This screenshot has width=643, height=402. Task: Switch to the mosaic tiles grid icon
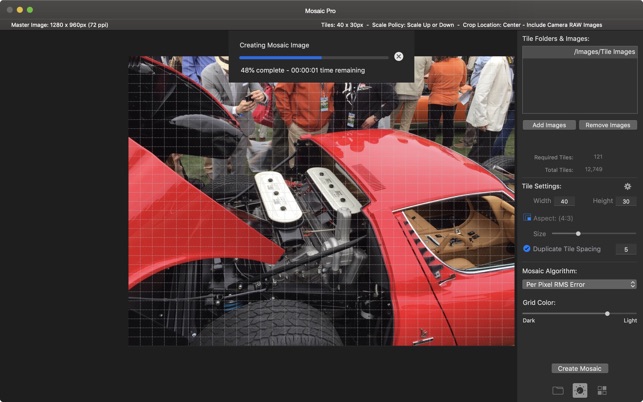602,390
